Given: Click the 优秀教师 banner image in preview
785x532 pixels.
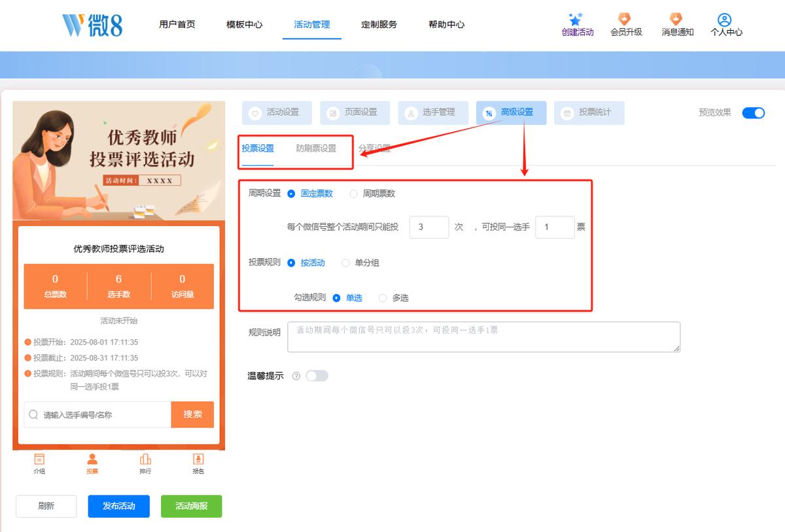Looking at the screenshot, I should [118, 161].
